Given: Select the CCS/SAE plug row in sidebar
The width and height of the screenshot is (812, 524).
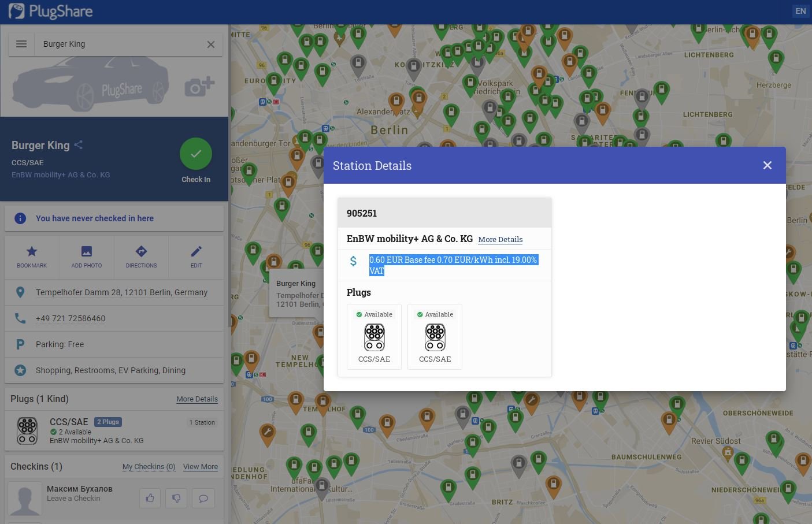Looking at the screenshot, I should [x=114, y=431].
